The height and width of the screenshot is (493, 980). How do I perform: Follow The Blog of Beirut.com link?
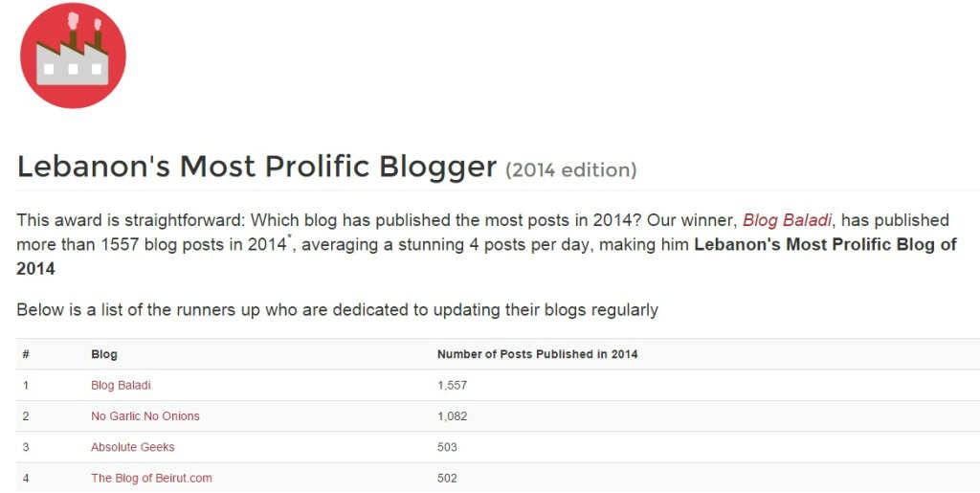click(x=151, y=478)
